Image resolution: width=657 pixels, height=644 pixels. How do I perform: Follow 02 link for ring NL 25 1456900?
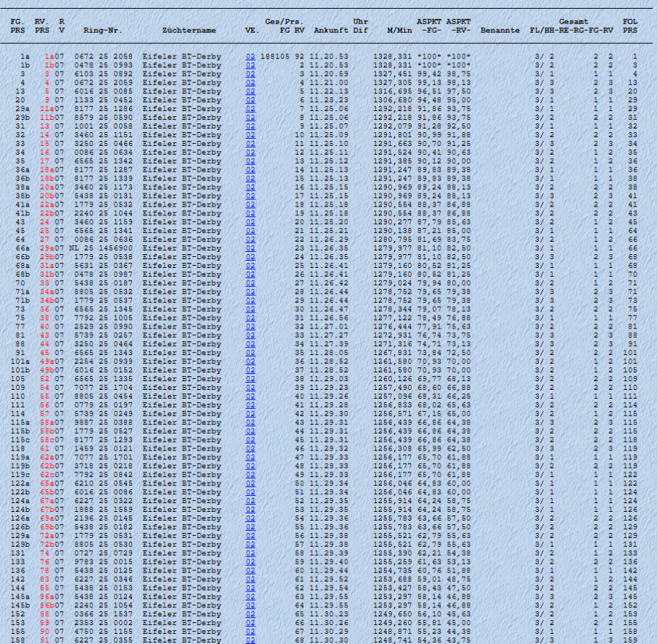[x=250, y=248]
